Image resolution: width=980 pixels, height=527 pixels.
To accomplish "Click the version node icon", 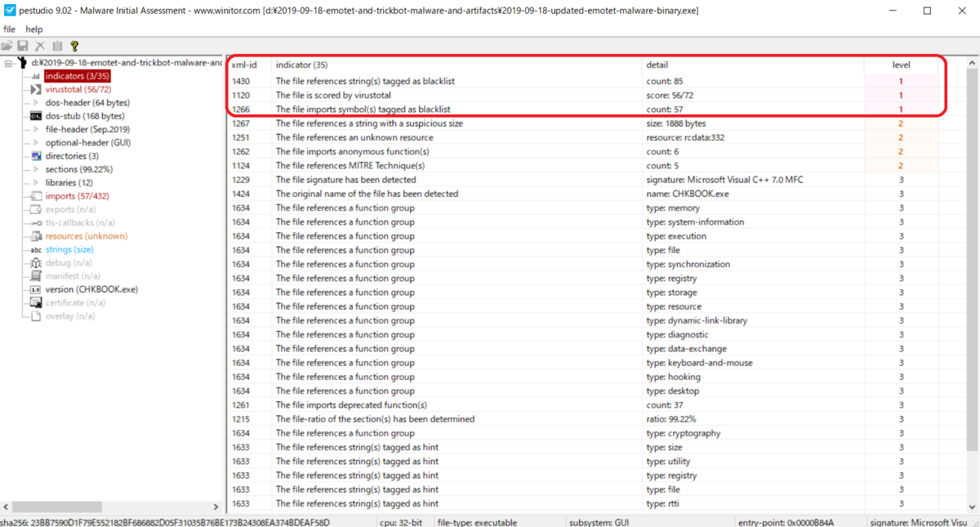I will point(36,289).
